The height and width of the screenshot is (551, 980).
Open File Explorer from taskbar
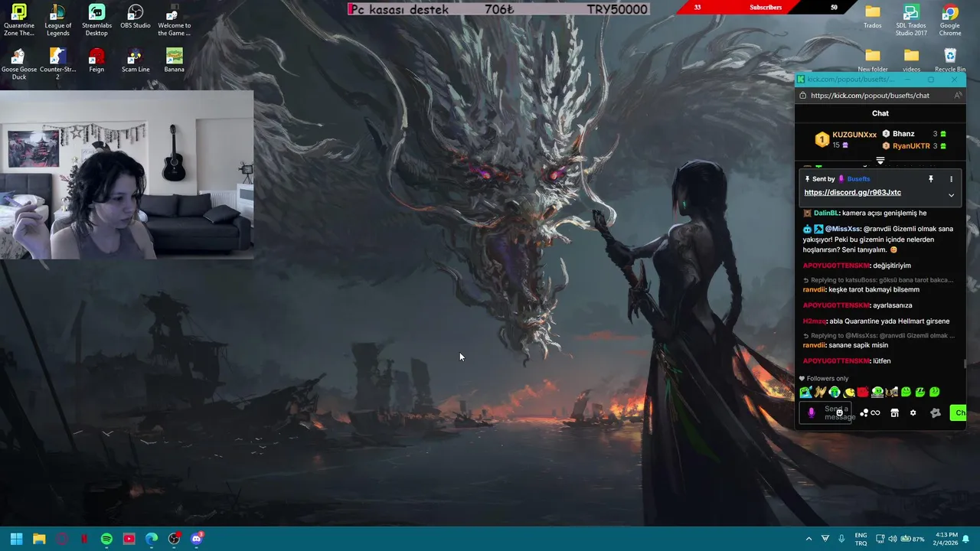(x=39, y=539)
